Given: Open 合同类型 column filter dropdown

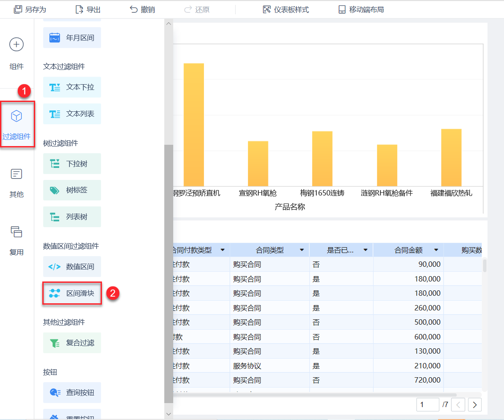Looking at the screenshot, I should [302, 250].
